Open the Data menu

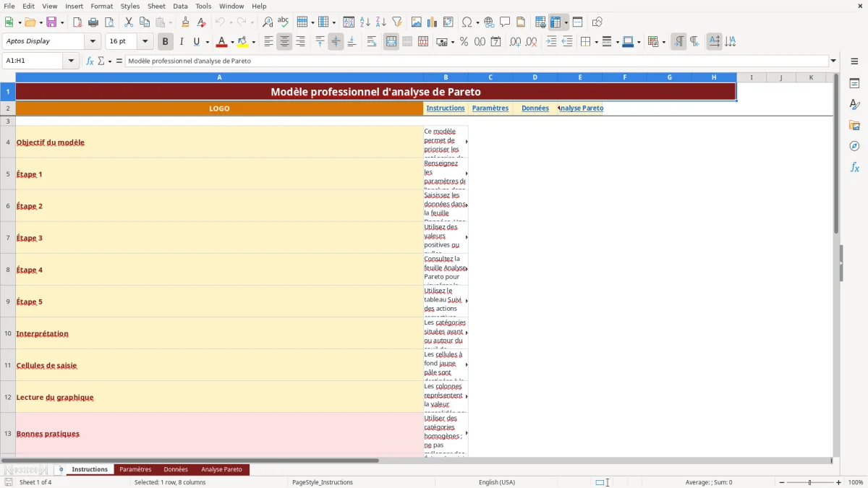(x=180, y=6)
